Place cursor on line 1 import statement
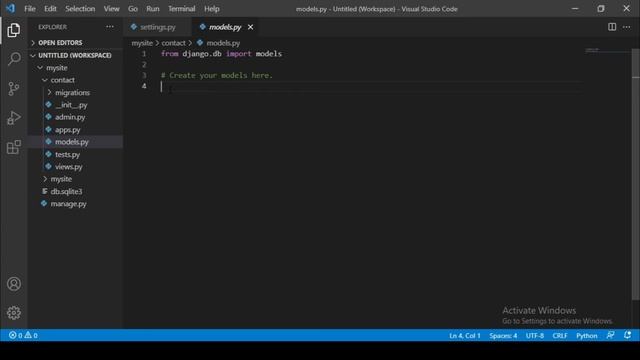Image resolution: width=640 pixels, height=360 pixels. pyautogui.click(x=221, y=54)
